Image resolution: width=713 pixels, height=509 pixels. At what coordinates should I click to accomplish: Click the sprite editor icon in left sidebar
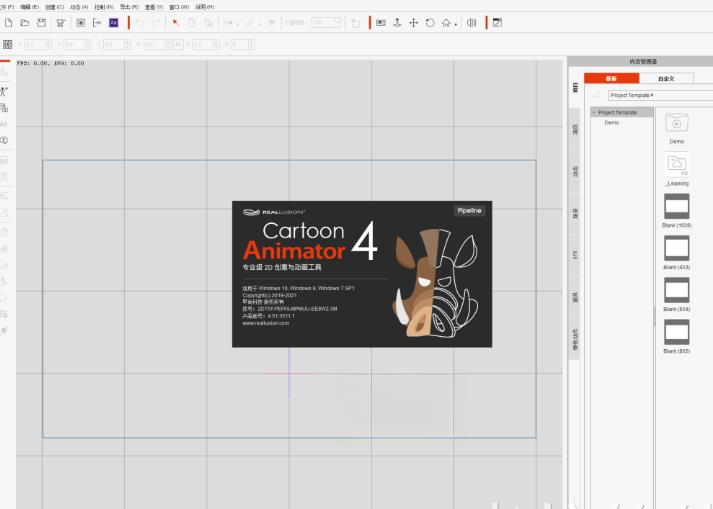pos(4,108)
